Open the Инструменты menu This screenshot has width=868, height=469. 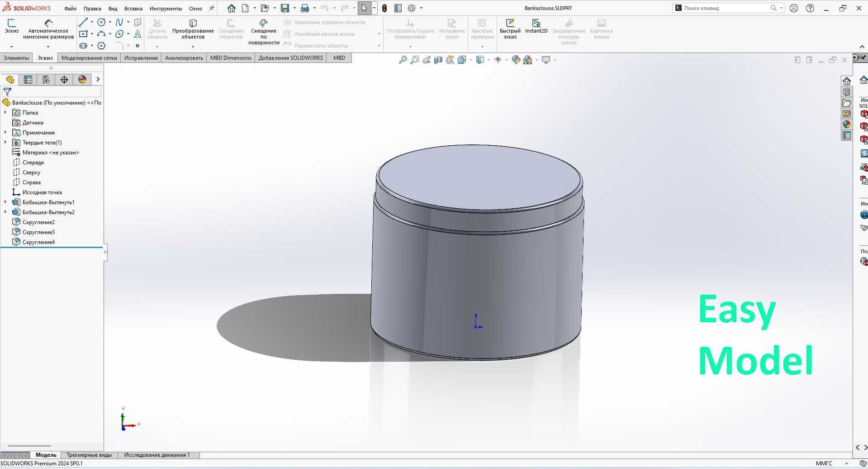point(166,9)
